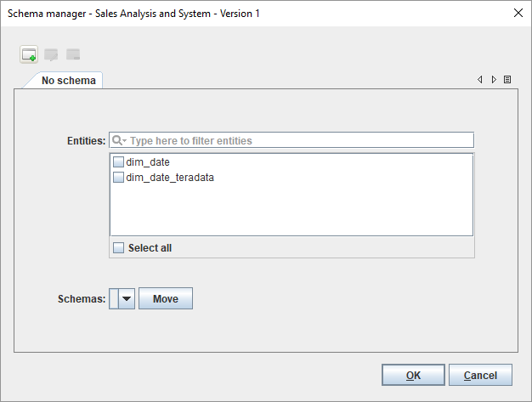Screen dimensions: 532x402
Task: Open the Schemas dropdown arrow
Action: click(127, 298)
